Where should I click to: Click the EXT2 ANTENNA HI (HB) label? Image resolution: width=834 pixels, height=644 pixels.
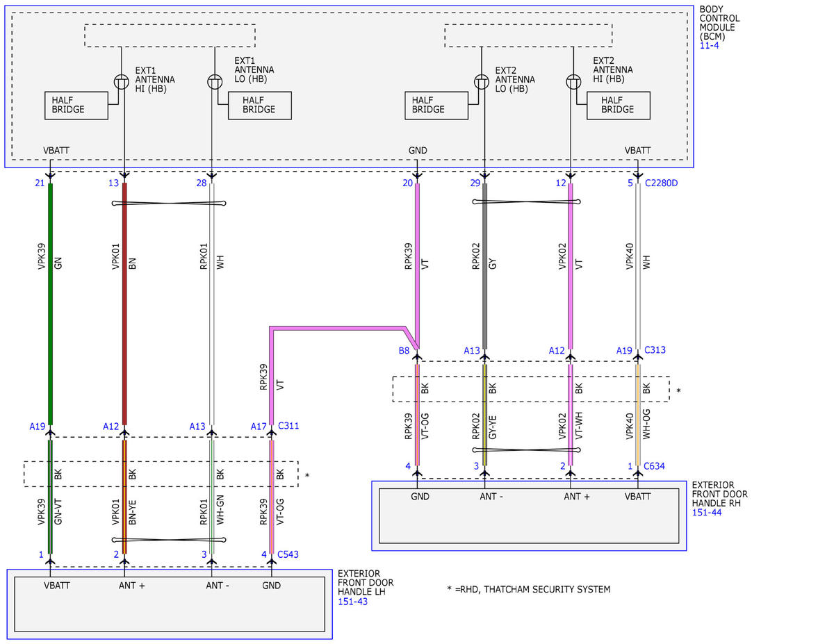(x=613, y=70)
